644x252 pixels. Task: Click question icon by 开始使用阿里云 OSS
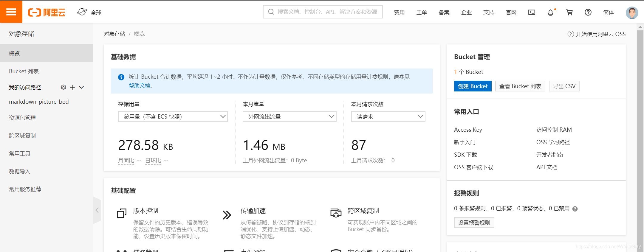[x=570, y=34]
